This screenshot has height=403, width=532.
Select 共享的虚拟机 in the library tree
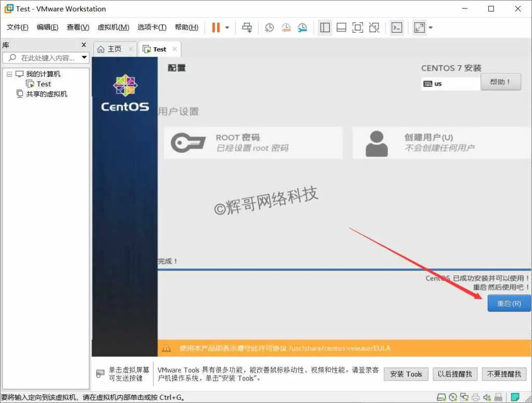46,94
